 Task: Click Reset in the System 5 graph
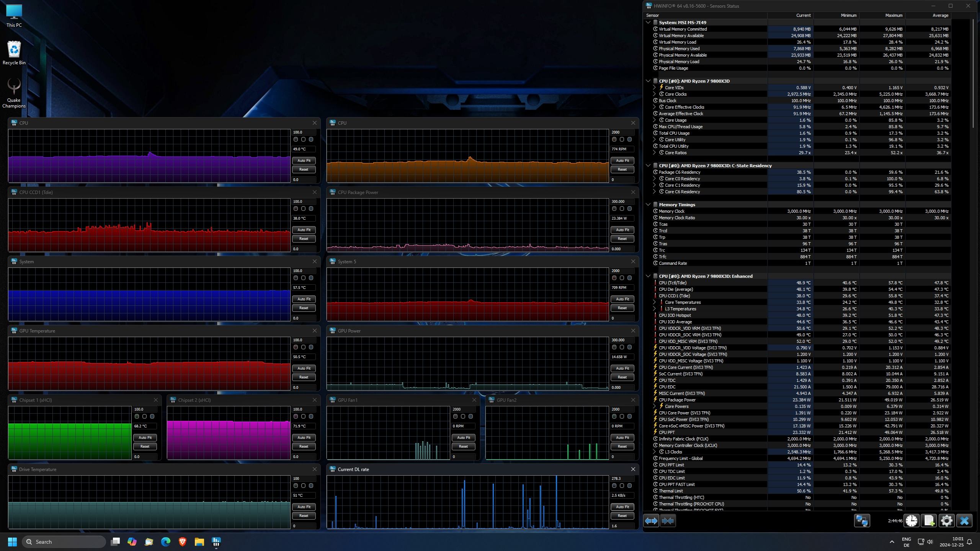[x=622, y=308]
